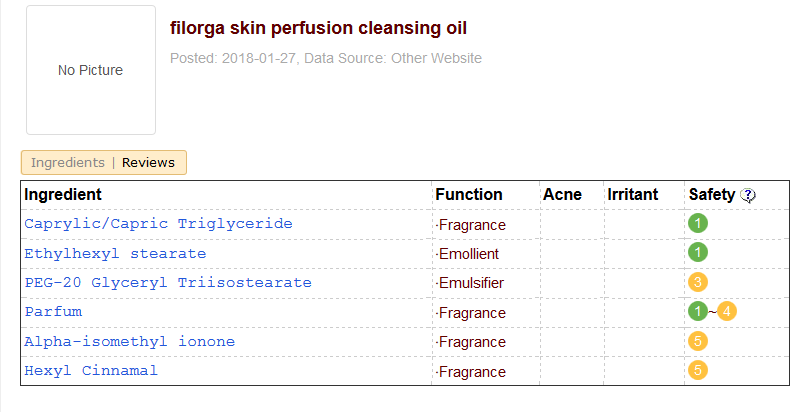Open the Alpha-isomethyl ionone link
This screenshot has width=801, height=412.
[x=129, y=342]
